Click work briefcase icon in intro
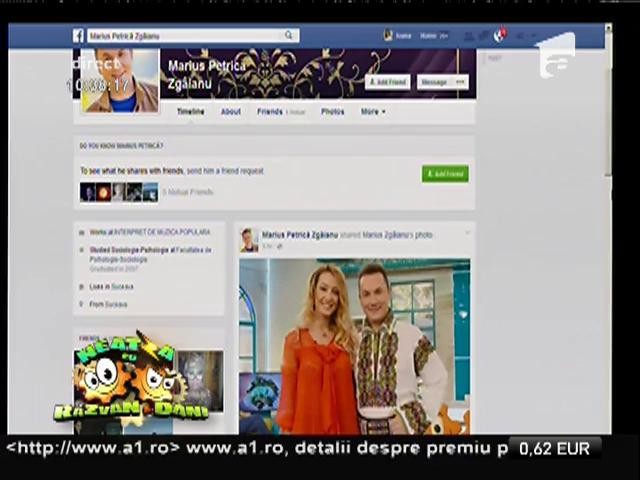Image resolution: width=640 pixels, height=480 pixels. (x=82, y=233)
